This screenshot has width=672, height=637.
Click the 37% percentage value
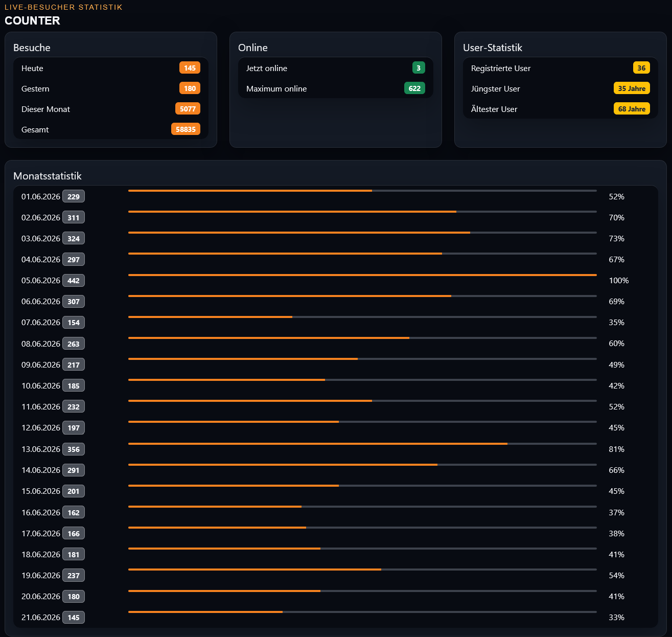pos(616,513)
